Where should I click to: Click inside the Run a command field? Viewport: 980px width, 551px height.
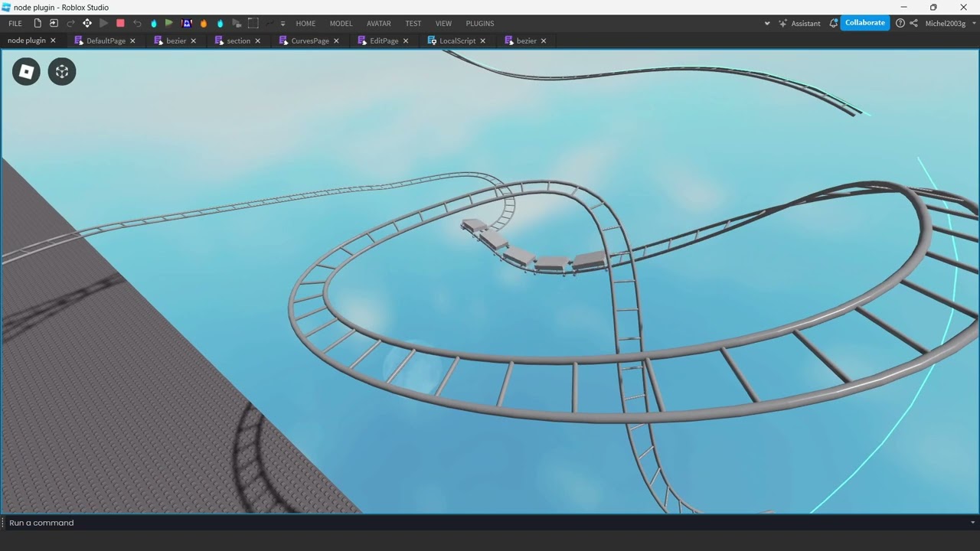pos(230,523)
